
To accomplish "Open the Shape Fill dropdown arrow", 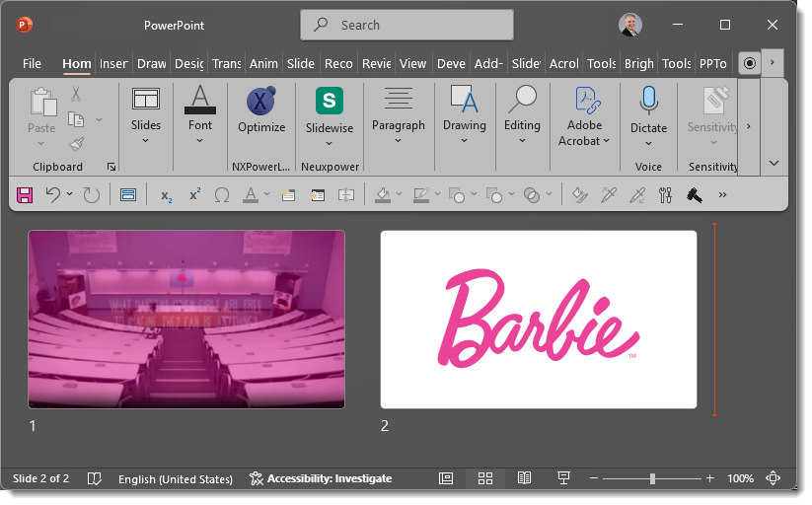I will click(400, 194).
